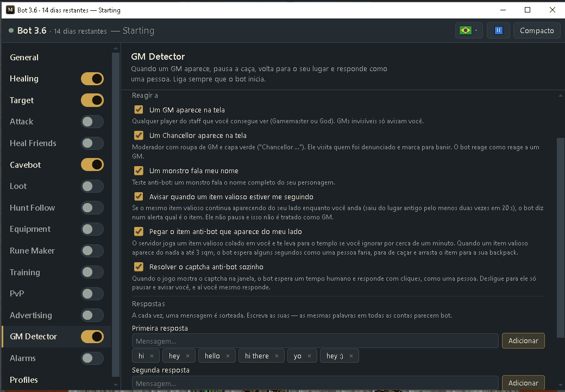The image size is (565, 392).
Task: Click Adicionar for Primeira resposta
Action: click(x=523, y=341)
